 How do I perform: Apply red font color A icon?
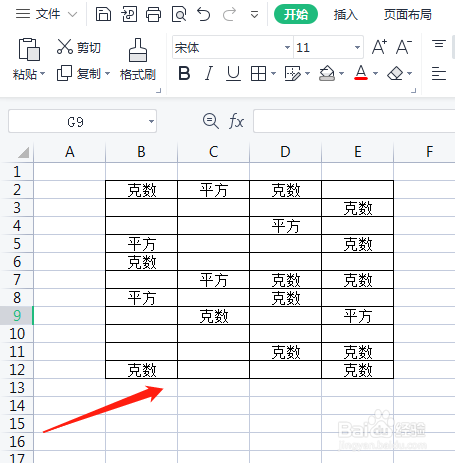point(361,73)
